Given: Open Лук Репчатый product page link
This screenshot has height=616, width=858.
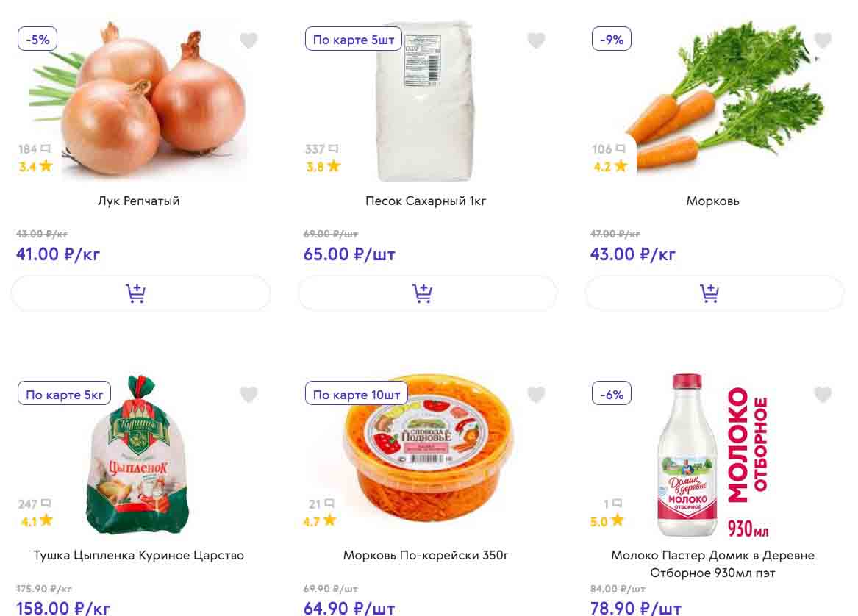Looking at the screenshot, I should coord(138,201).
